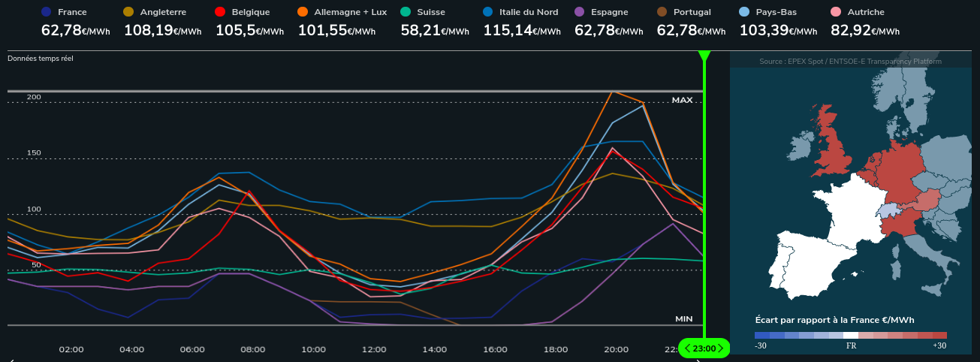Toggle the Suisse legend dot
This screenshot has width=980, height=362.
406,12
